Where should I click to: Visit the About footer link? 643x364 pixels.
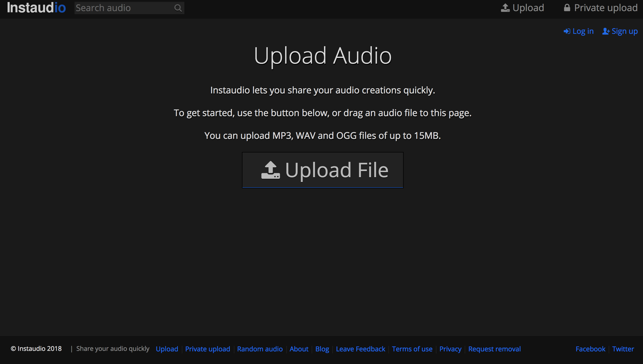tap(299, 349)
